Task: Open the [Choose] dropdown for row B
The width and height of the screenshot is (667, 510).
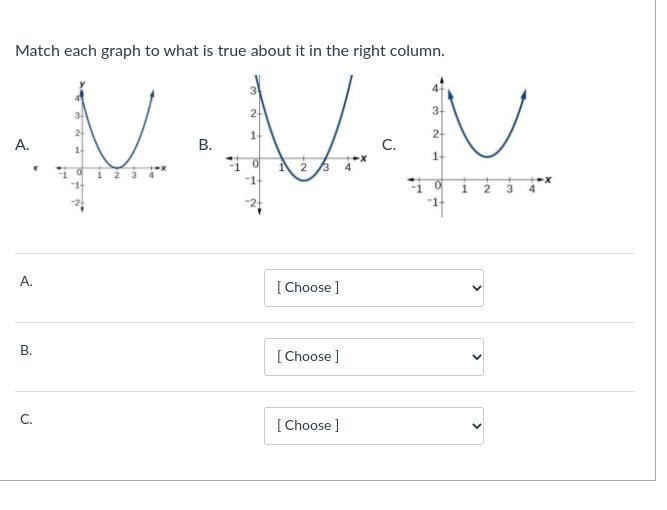Action: click(x=373, y=357)
